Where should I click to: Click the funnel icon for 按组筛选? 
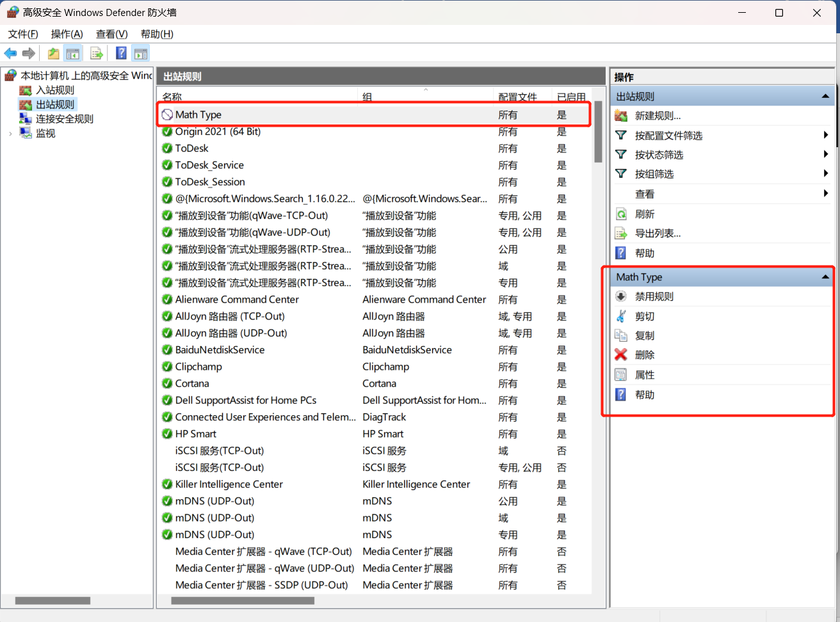[x=621, y=173]
